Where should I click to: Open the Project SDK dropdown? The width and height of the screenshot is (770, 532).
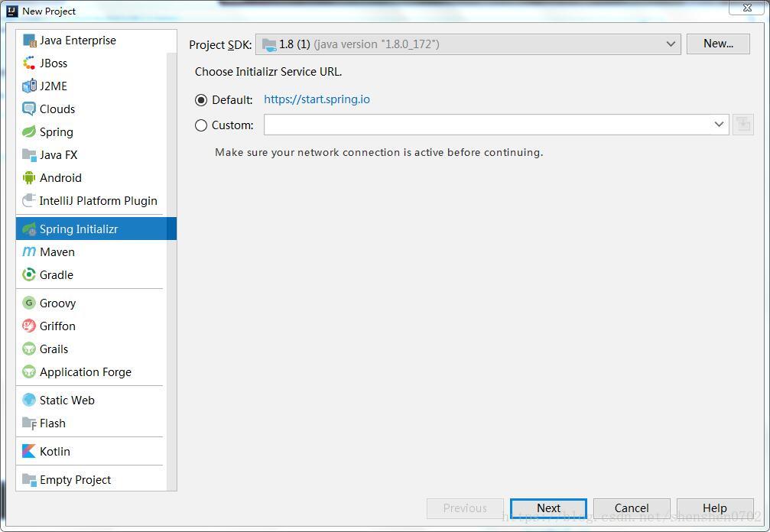[468, 44]
